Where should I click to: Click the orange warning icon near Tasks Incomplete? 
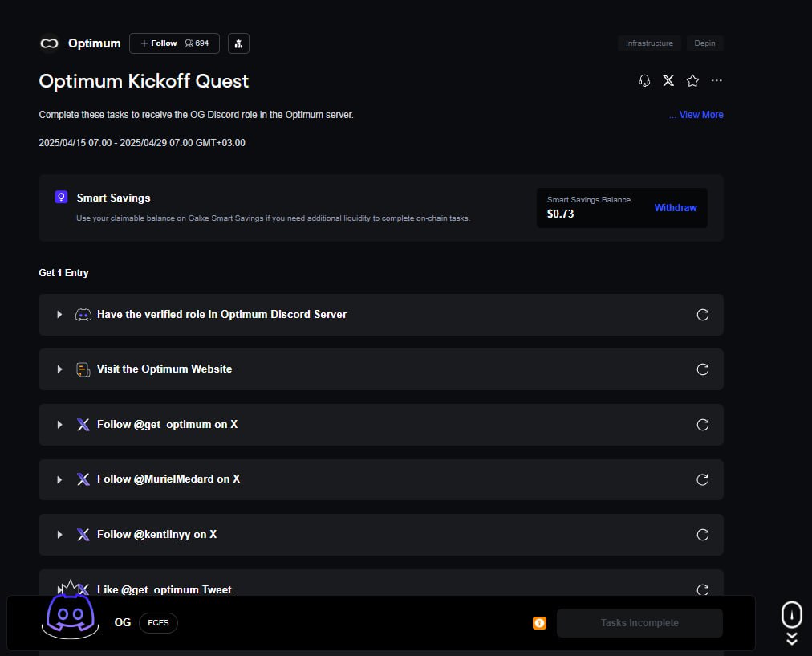pyautogui.click(x=539, y=623)
